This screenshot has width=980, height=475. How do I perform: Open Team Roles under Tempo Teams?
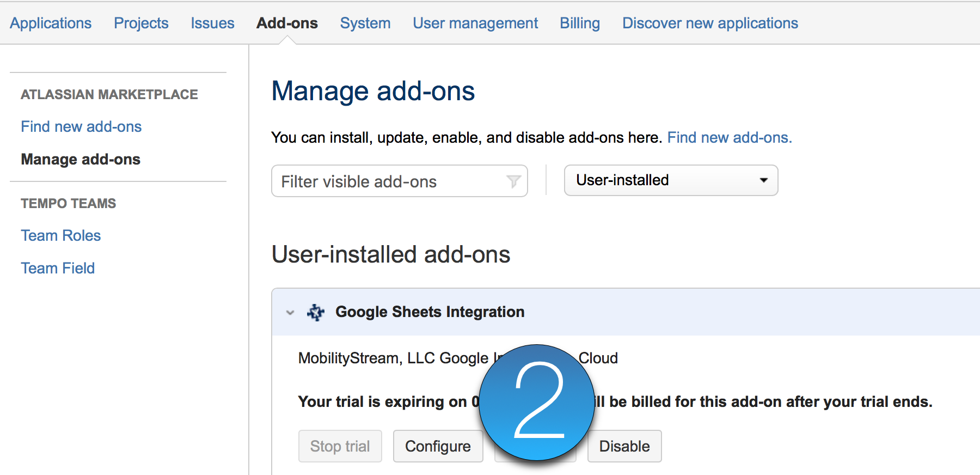pos(61,235)
